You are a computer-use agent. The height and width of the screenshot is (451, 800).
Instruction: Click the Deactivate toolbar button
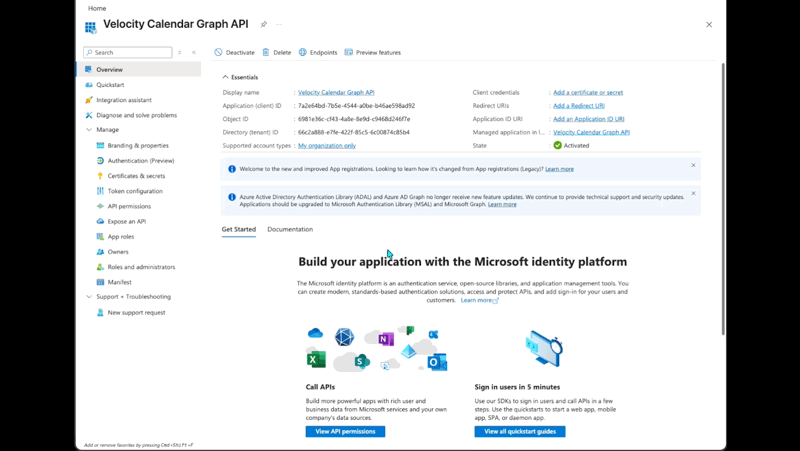234,53
